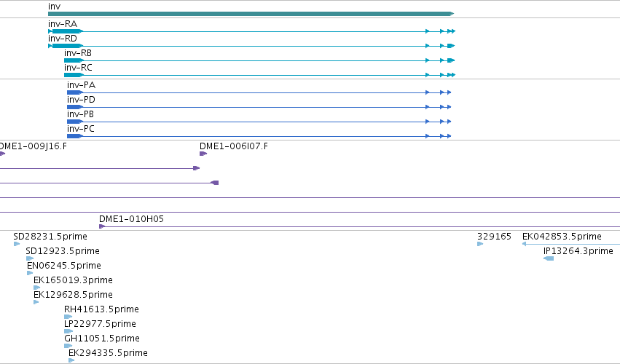Click first exon block of inv-RC
This screenshot has width=620, height=364.
74,75
